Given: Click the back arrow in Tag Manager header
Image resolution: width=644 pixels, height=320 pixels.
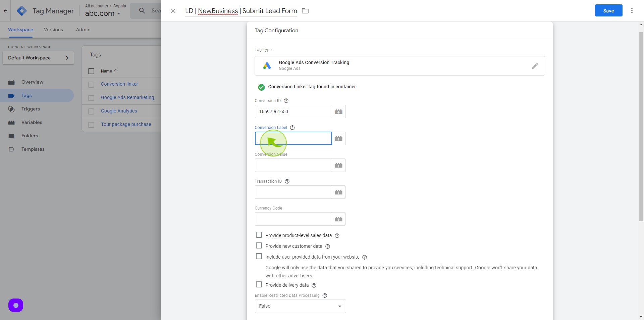Looking at the screenshot, I should click(5, 11).
